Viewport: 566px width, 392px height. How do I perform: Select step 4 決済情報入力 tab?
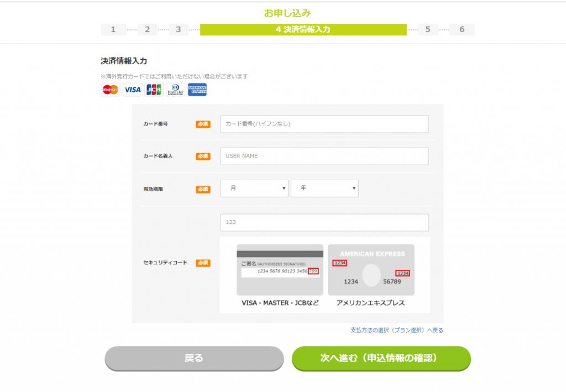pos(303,30)
